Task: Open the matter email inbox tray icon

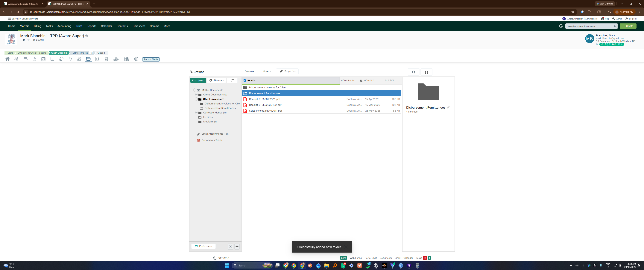Action: click(x=80, y=59)
